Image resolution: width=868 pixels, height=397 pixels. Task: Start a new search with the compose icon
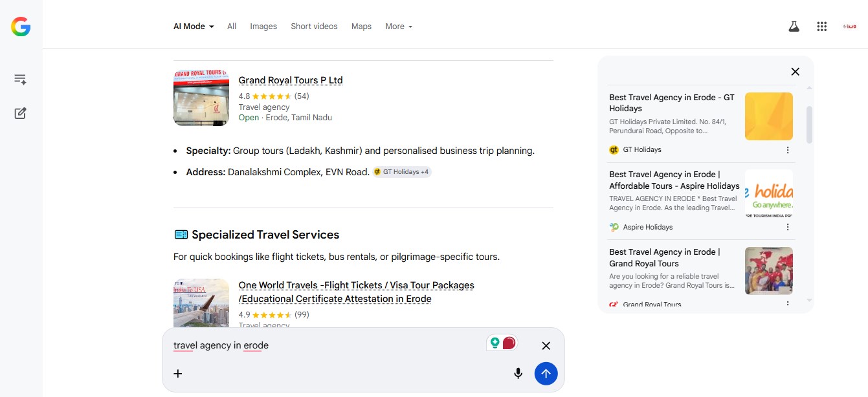20,113
